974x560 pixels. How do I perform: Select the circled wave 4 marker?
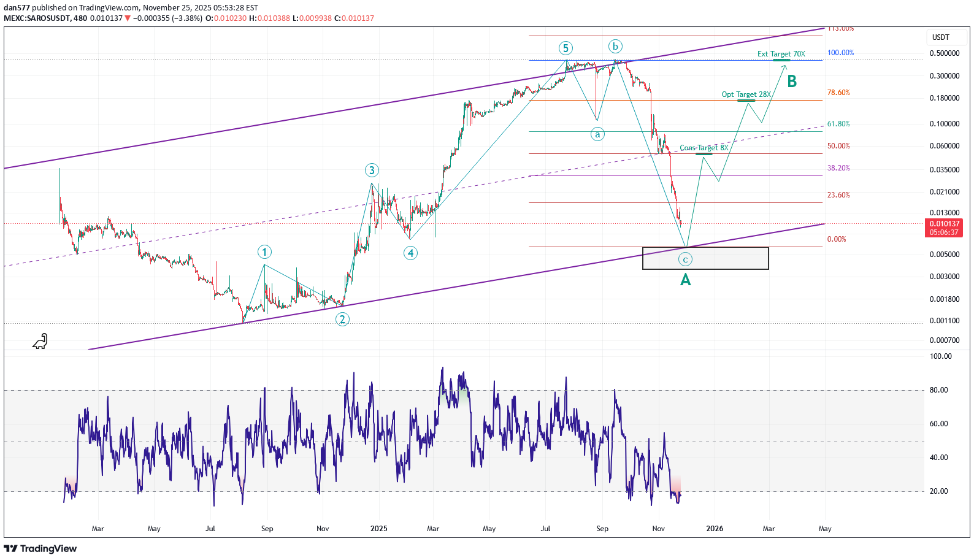pos(410,253)
